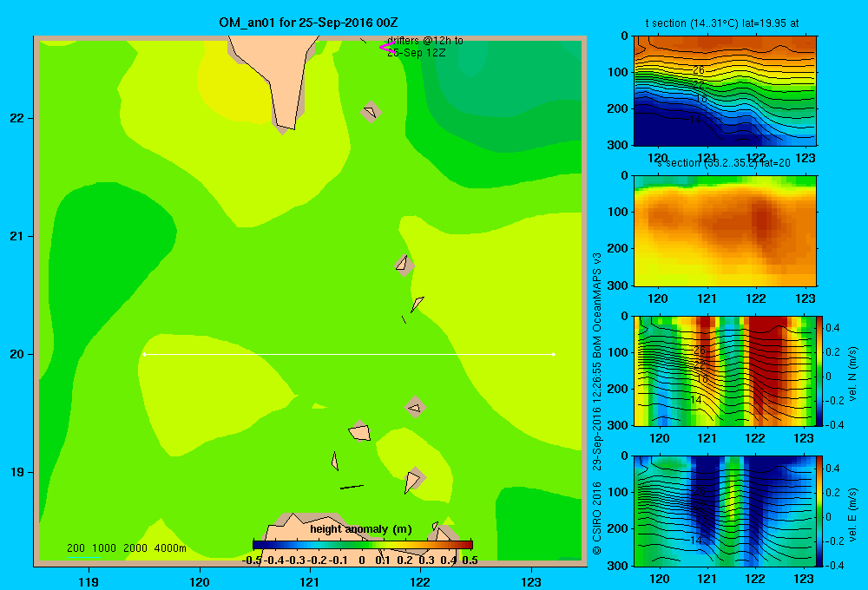The image size is (868, 590).
Task: Click the '26' contour label in temperature section
Action: 699,70
